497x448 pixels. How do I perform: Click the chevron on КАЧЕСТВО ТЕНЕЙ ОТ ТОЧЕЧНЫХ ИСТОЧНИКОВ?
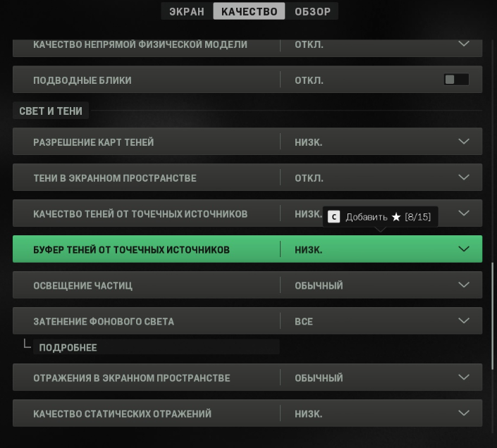464,213
